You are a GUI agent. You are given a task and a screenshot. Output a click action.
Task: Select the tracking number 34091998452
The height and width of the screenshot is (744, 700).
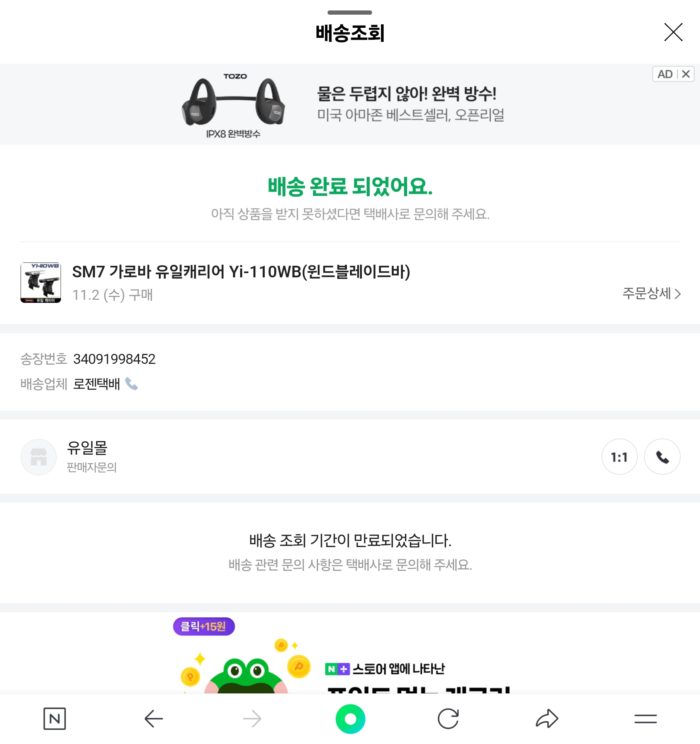114,359
